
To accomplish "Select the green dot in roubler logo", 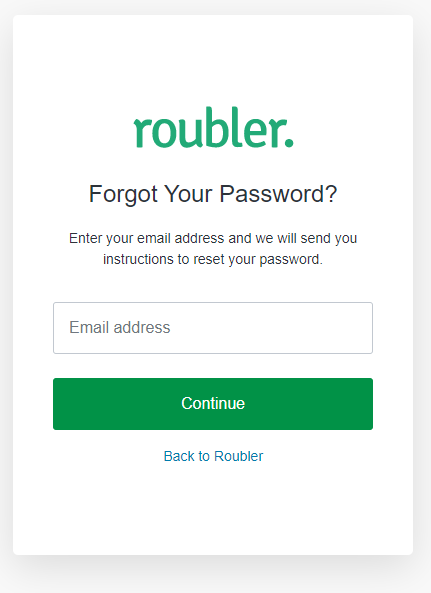I will (x=289, y=143).
